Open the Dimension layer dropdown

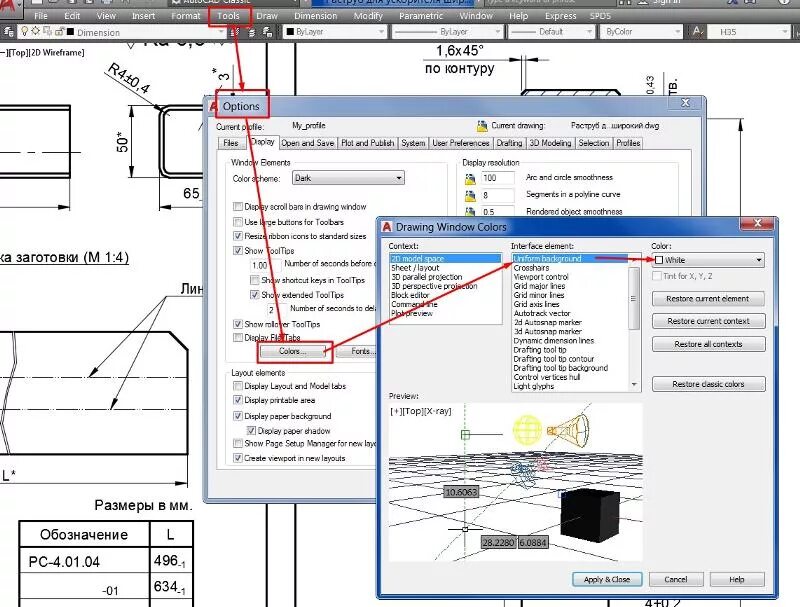coord(220,32)
